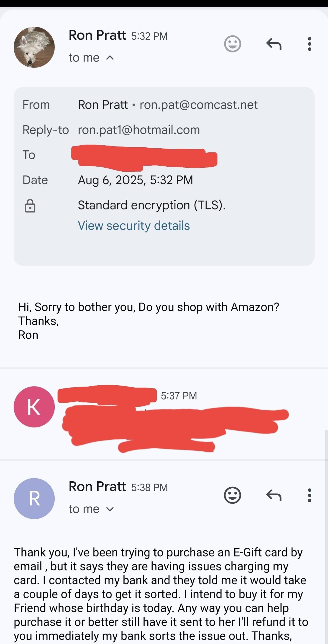Viewport: 328px width, 644px height.
Task: Tap the ron.pat@comcast.net sender address
Action: click(x=198, y=105)
